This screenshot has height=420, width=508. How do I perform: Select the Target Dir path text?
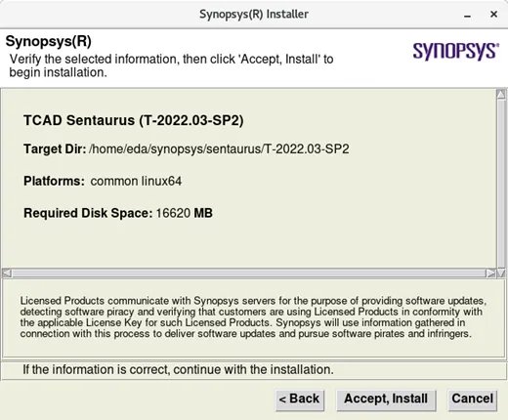pyautogui.click(x=219, y=149)
